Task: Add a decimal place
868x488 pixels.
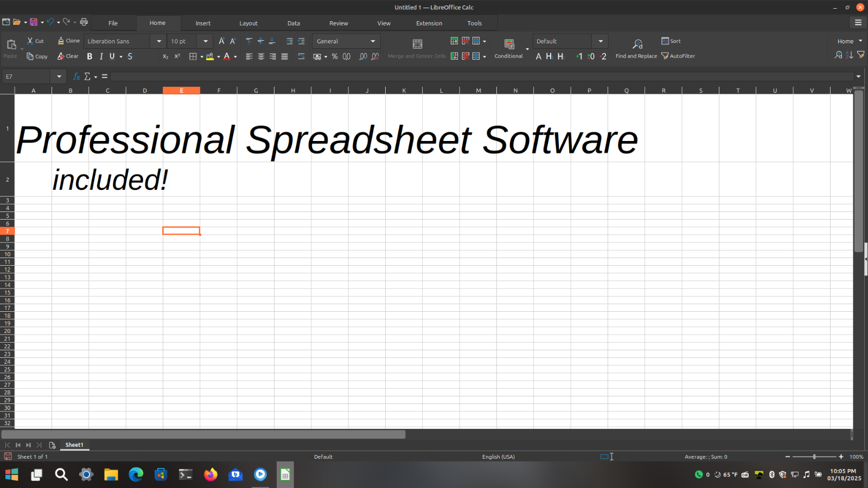Action: pos(363,56)
